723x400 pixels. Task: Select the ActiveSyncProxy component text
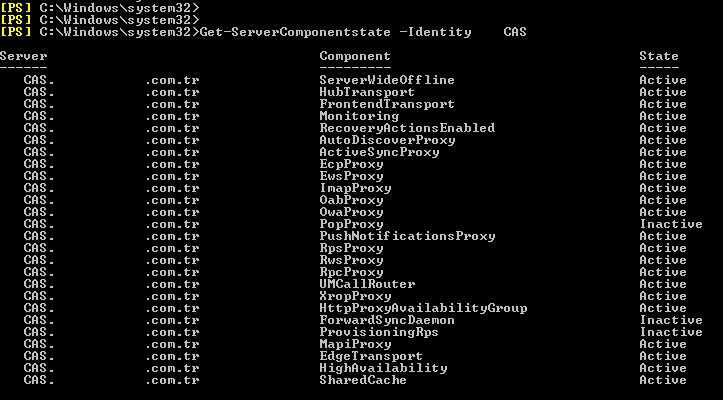(x=379, y=153)
